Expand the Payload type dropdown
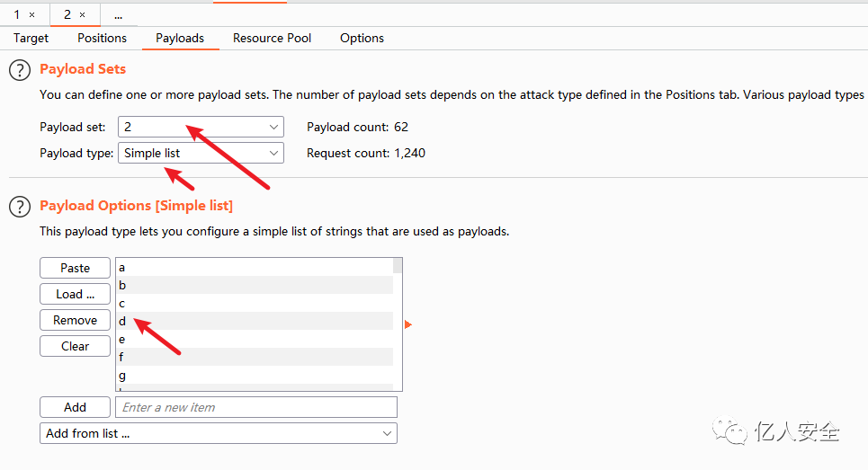This screenshot has width=868, height=470. (201, 153)
